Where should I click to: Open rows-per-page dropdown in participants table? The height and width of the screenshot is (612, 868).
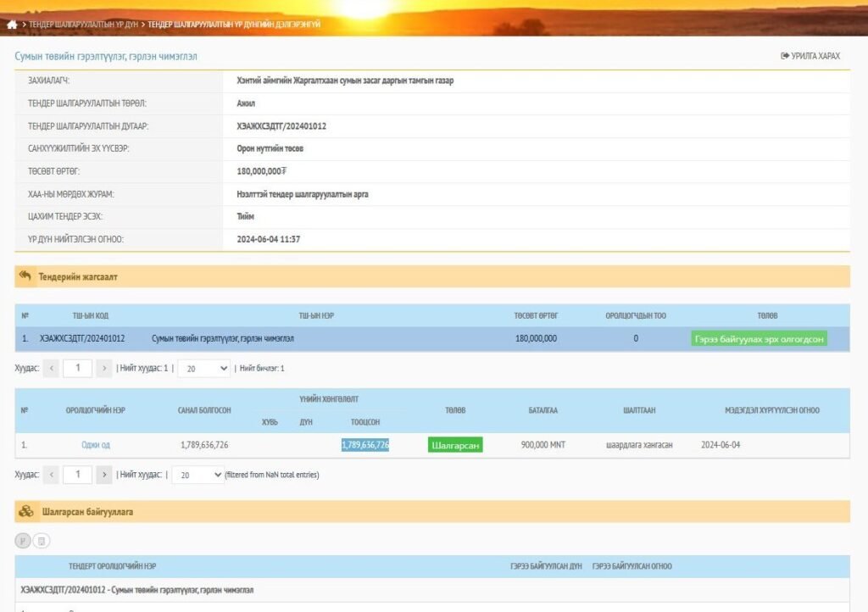pyautogui.click(x=198, y=475)
